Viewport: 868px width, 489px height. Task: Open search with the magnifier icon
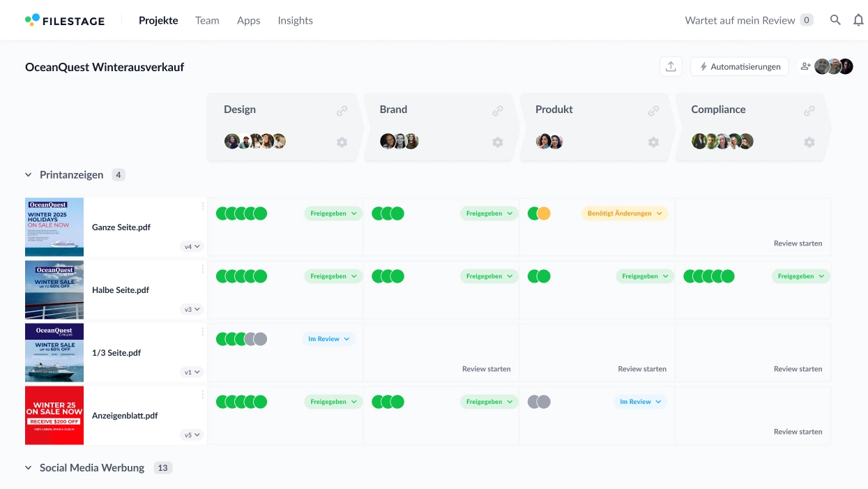(835, 20)
